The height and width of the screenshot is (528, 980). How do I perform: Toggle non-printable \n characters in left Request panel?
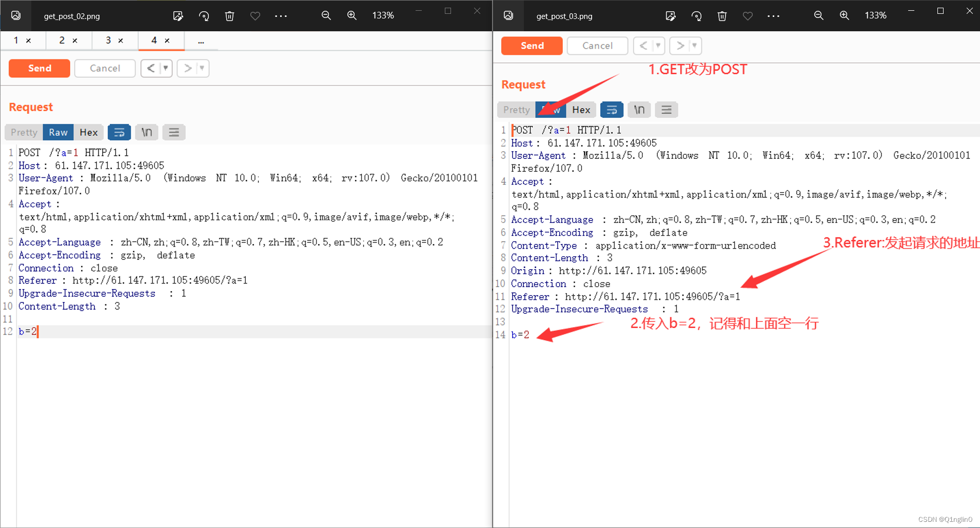coord(146,132)
